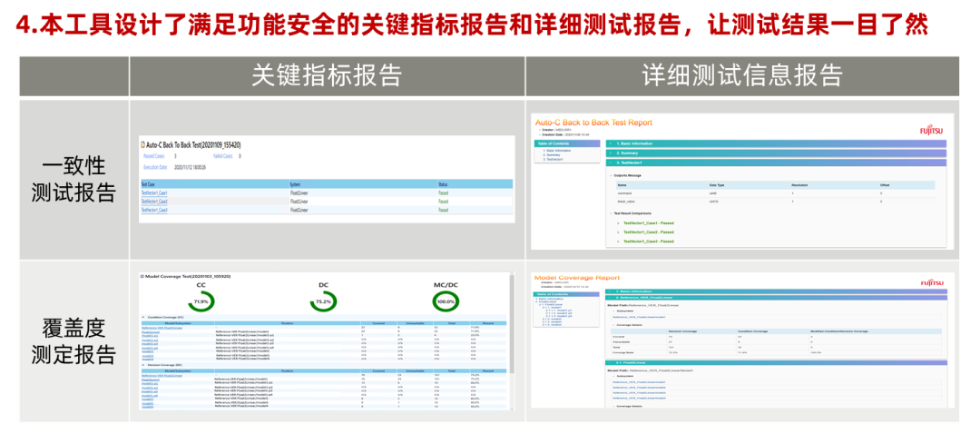This screenshot has width=980, height=424.
Task: Click Resolution header in Outports Message table
Action: [799, 185]
